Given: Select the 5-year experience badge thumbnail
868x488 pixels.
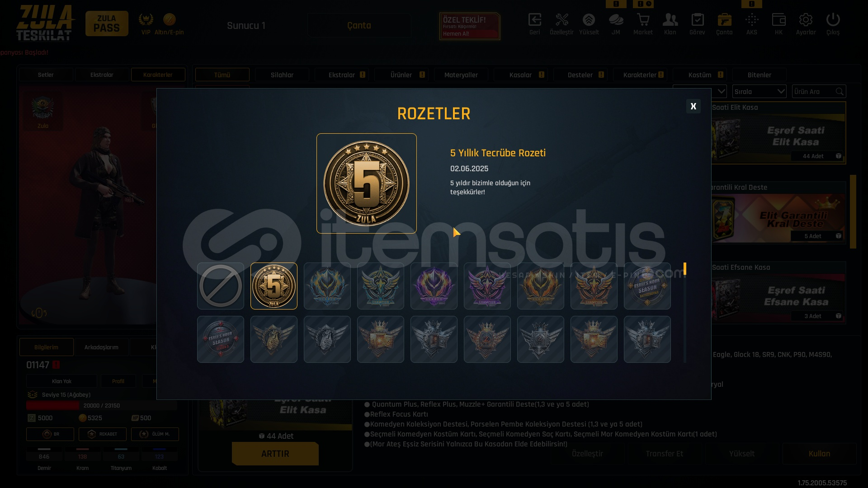Looking at the screenshot, I should (274, 286).
